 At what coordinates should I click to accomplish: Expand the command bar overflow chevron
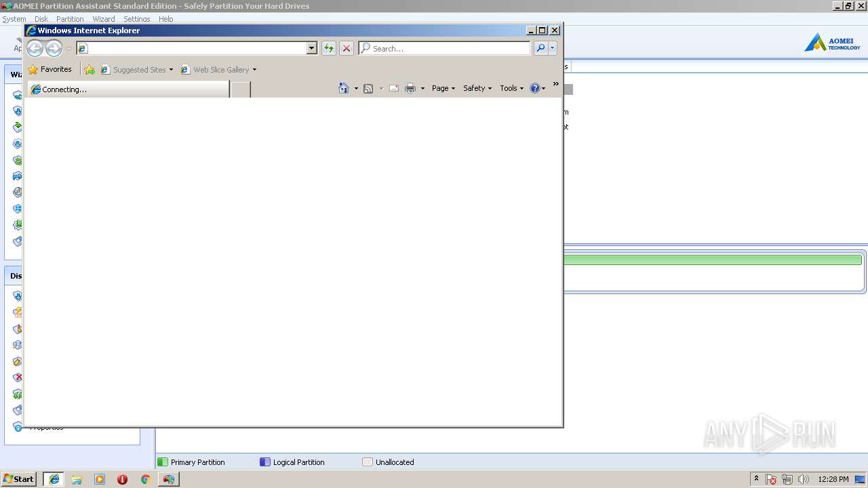(x=555, y=84)
